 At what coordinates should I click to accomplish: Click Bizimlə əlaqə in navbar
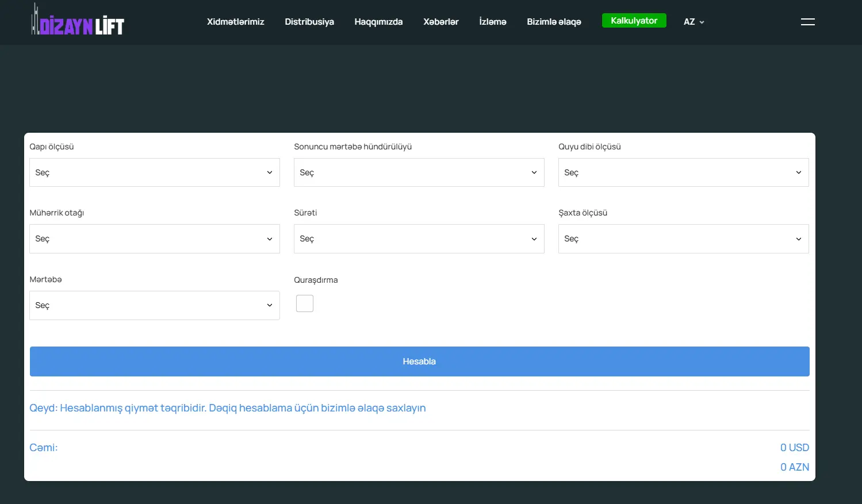click(x=554, y=22)
